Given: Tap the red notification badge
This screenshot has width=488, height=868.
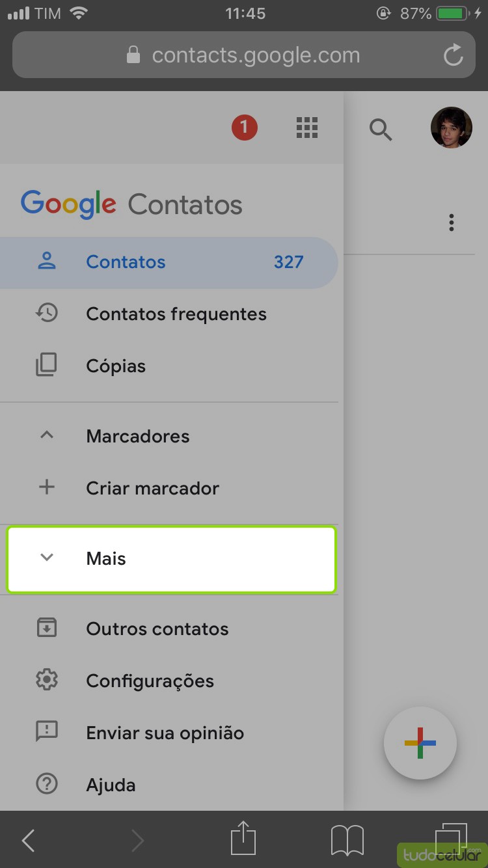Looking at the screenshot, I should pos(245,128).
